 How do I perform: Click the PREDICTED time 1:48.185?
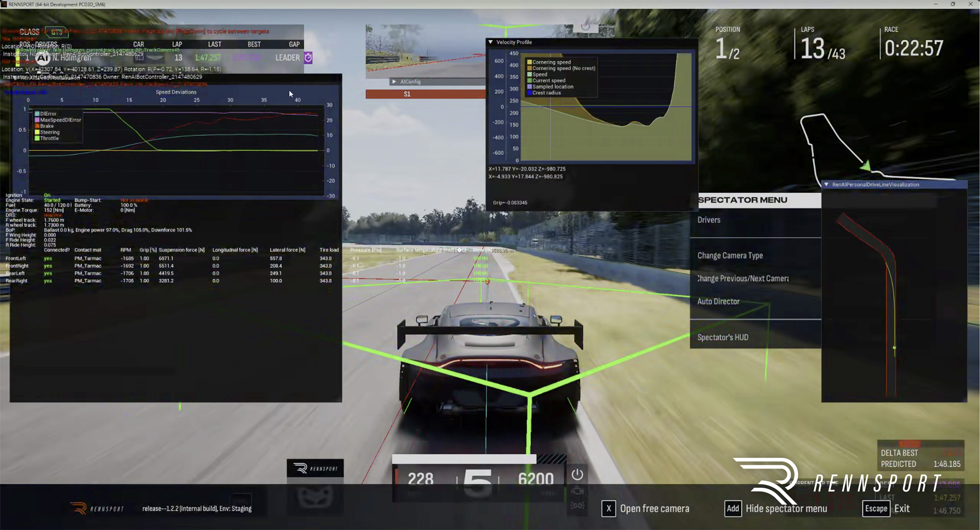[947, 464]
